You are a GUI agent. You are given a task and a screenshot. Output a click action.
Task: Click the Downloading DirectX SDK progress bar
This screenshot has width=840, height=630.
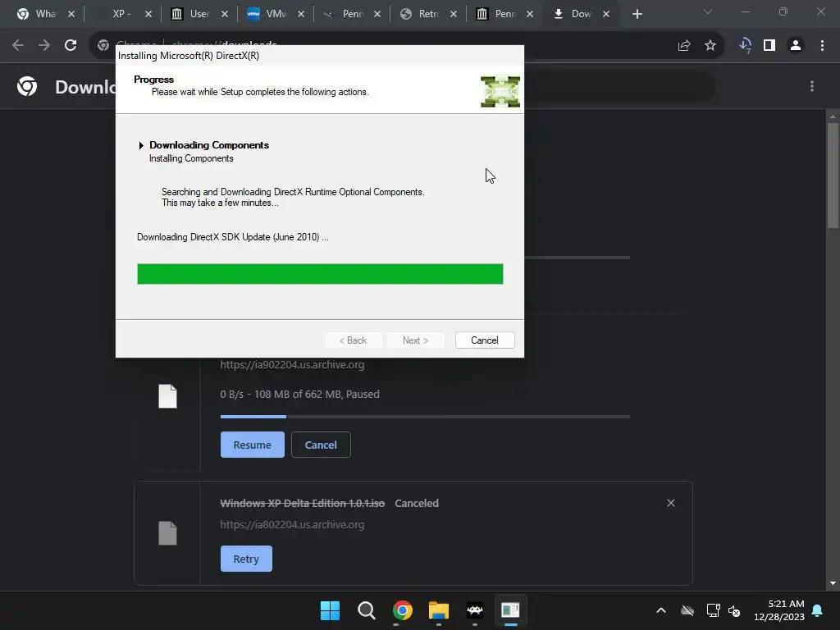320,274
